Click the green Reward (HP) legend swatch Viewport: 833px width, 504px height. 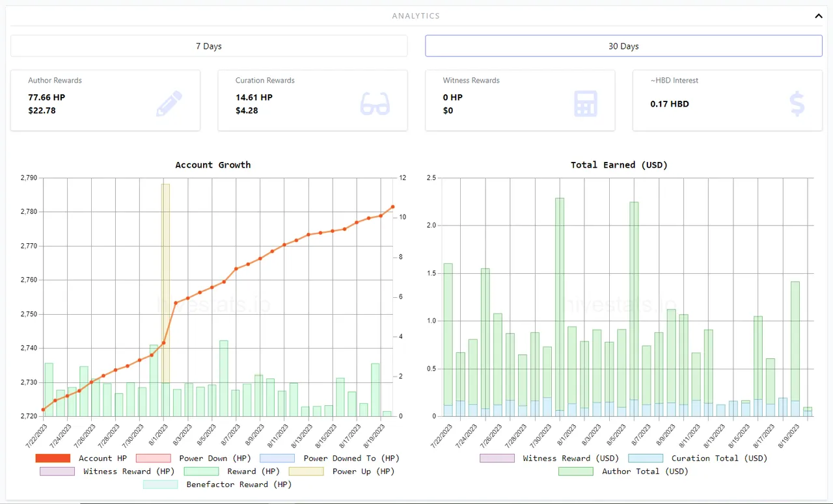click(201, 471)
